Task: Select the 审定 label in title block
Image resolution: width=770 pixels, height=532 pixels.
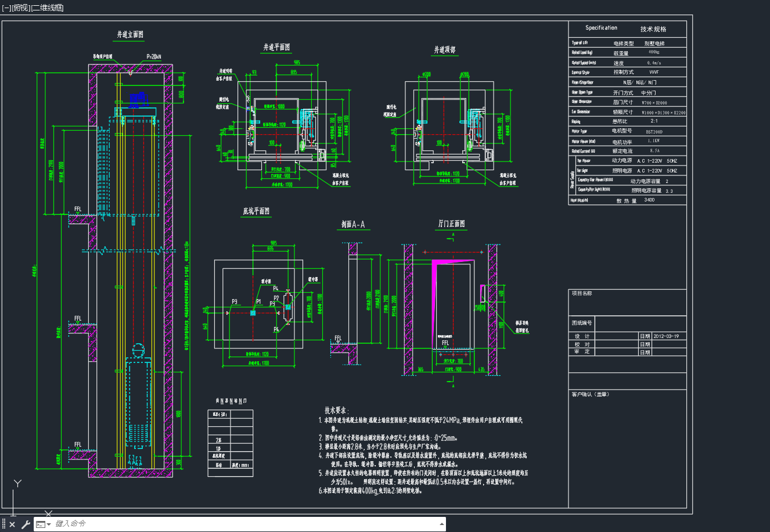Action: pyautogui.click(x=582, y=352)
